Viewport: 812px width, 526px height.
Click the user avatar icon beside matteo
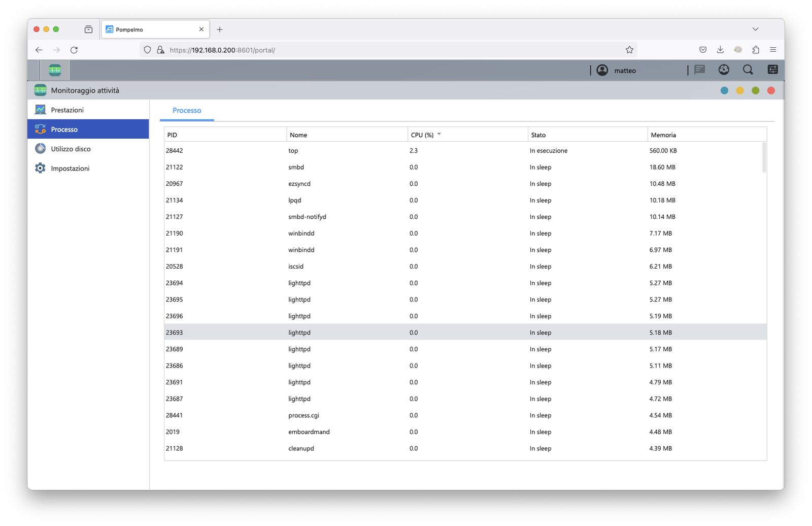602,71
